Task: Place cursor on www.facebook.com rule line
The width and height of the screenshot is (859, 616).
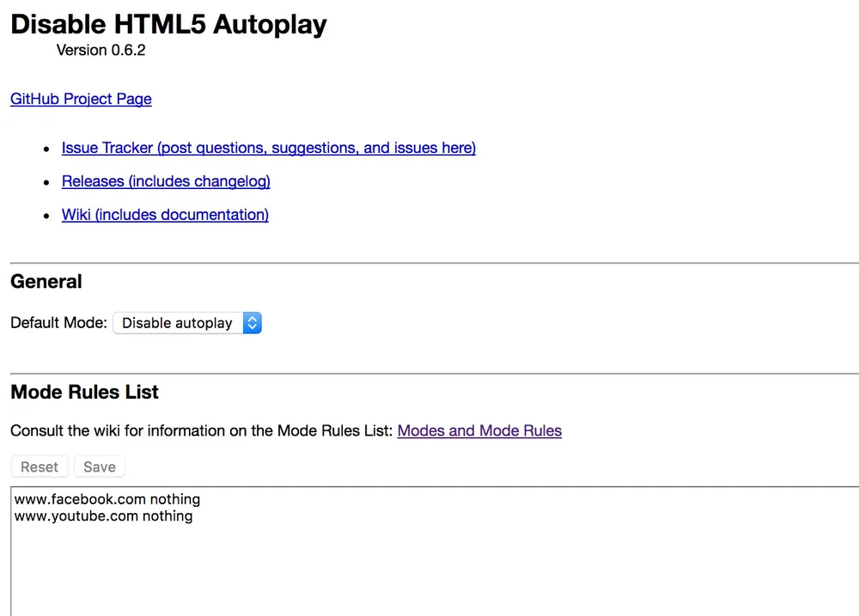Action: coord(107,499)
